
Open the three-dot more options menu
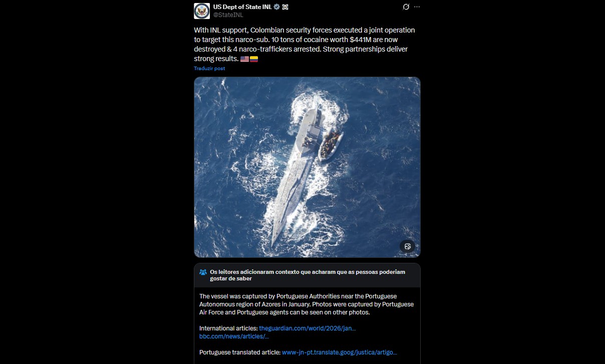tap(417, 7)
